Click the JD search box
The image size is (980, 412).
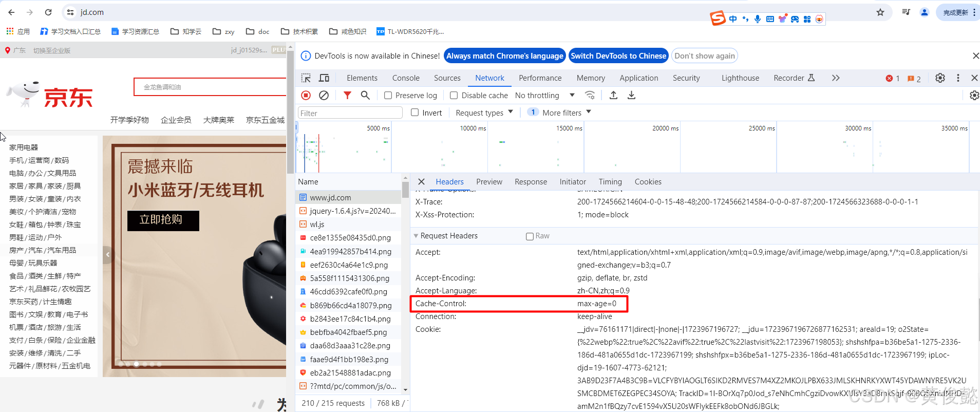tap(210, 87)
